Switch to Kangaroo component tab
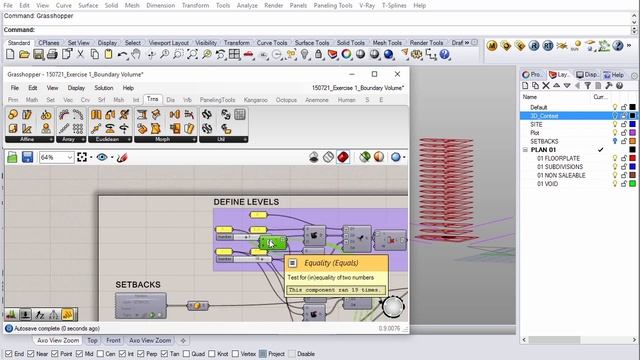The image size is (640, 360). tap(256, 100)
